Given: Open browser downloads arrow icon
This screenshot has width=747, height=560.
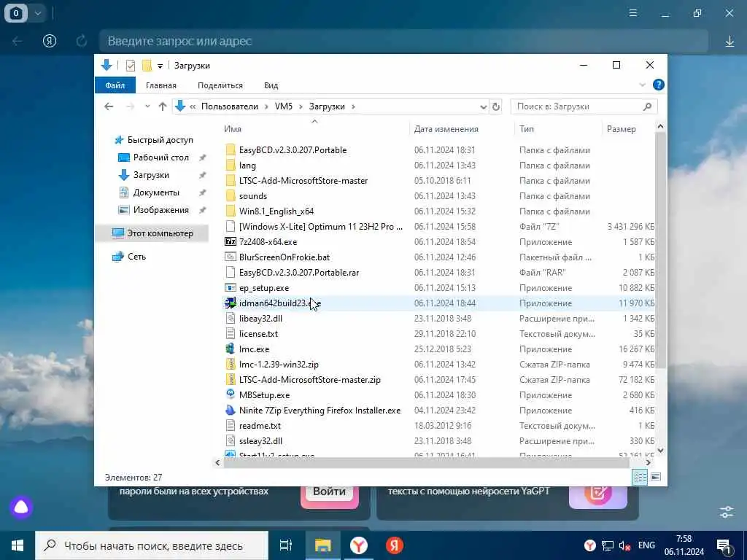Looking at the screenshot, I should pos(729,42).
